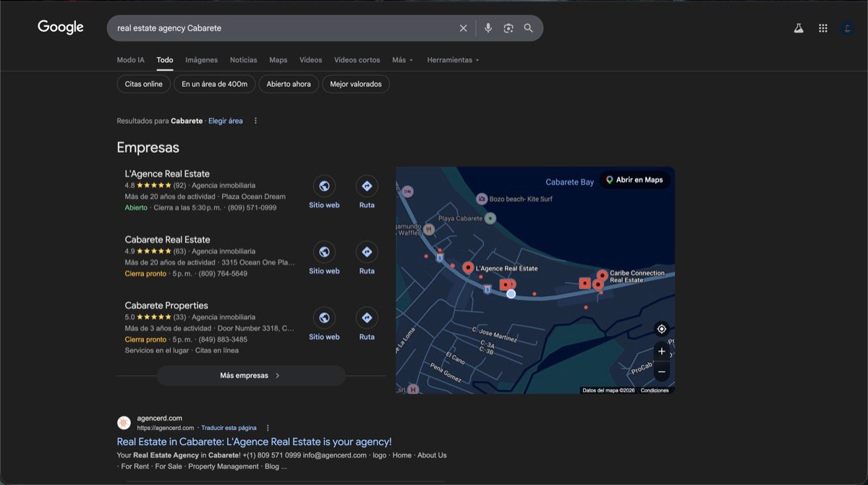Toggle the Citas online filter chip
Viewport: 868px width, 485px height.
(144, 84)
